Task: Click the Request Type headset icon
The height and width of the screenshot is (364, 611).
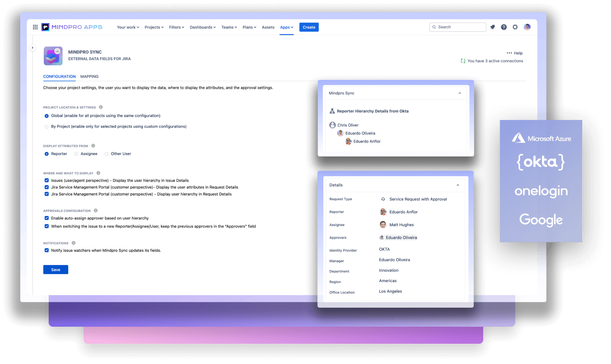Action: tap(383, 199)
